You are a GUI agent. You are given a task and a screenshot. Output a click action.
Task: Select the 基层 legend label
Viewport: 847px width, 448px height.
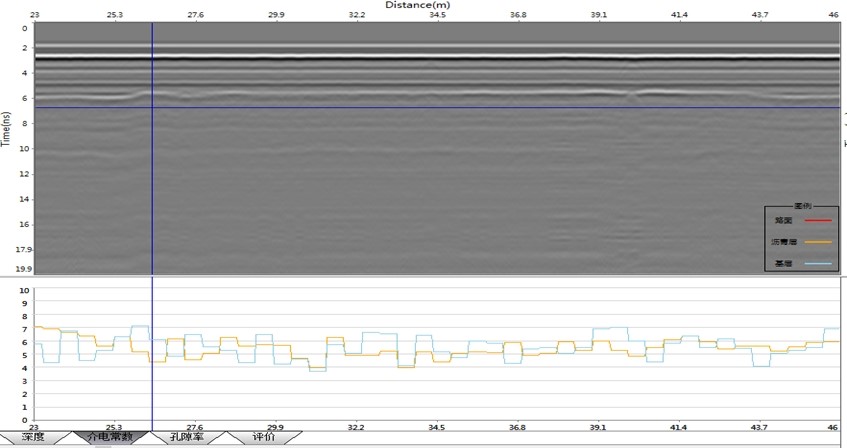783,264
